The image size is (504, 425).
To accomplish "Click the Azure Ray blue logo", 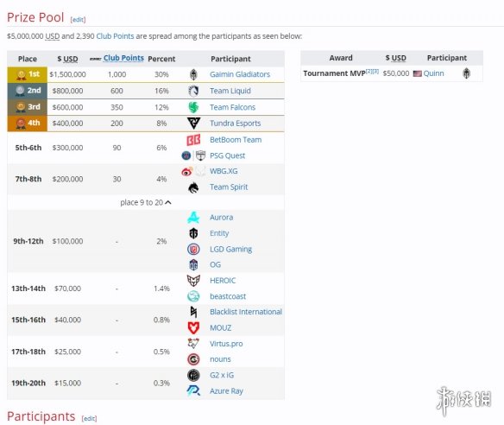I will point(193,391).
